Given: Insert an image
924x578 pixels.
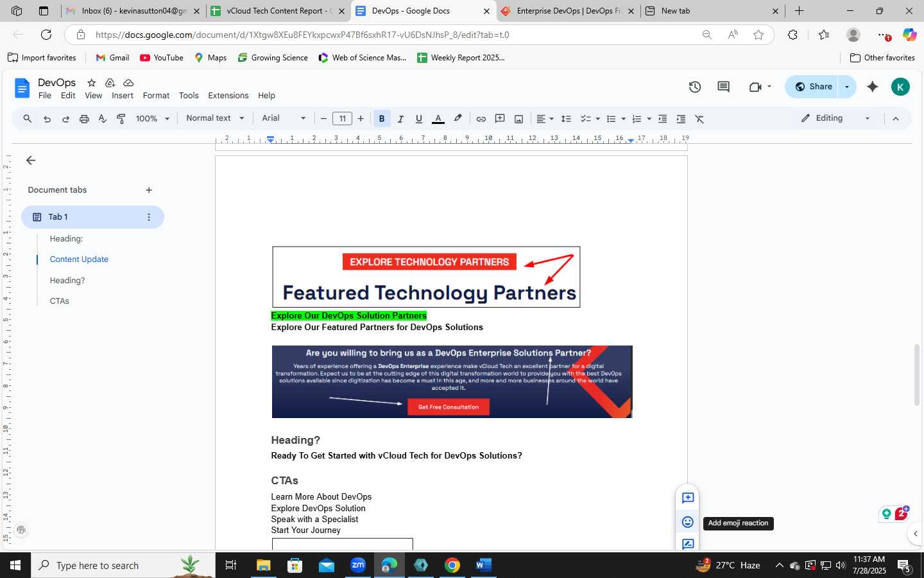Looking at the screenshot, I should [x=518, y=119].
